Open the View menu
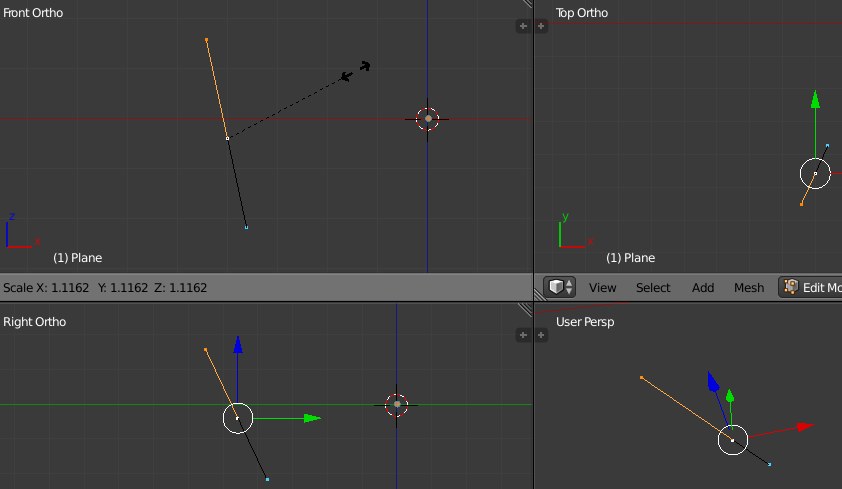The height and width of the screenshot is (489, 842). pyautogui.click(x=602, y=288)
